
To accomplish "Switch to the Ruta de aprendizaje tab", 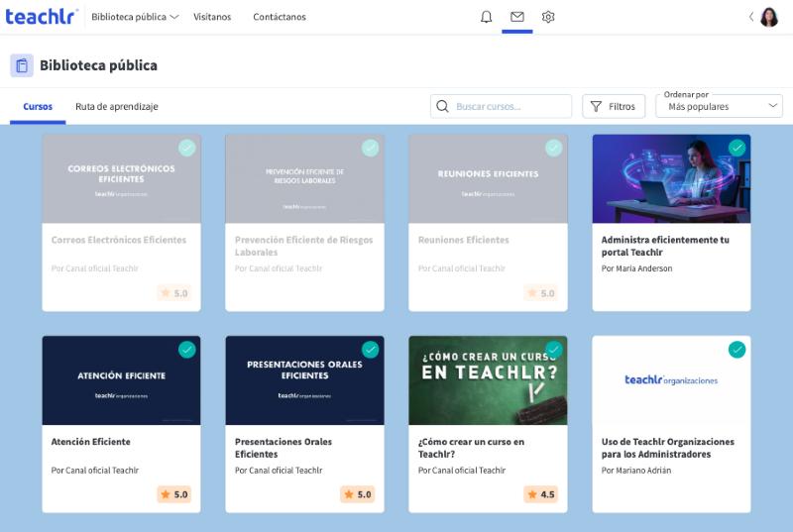I will (117, 107).
